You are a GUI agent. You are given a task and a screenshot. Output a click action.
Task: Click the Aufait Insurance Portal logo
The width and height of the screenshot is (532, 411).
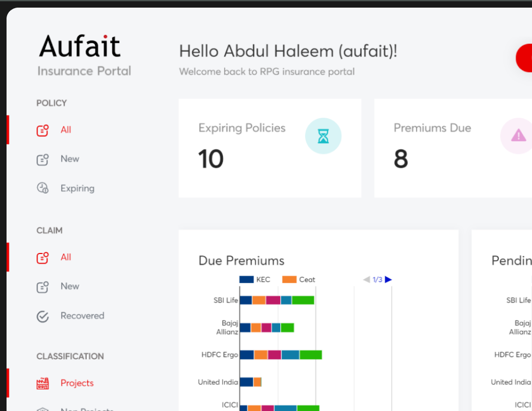[83, 56]
